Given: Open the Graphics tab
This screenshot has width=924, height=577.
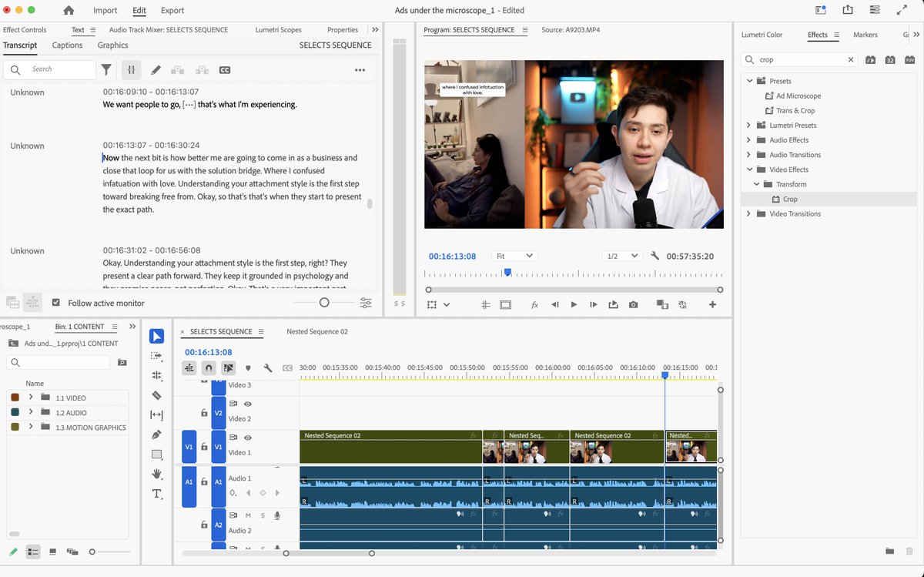Looking at the screenshot, I should click(x=112, y=45).
